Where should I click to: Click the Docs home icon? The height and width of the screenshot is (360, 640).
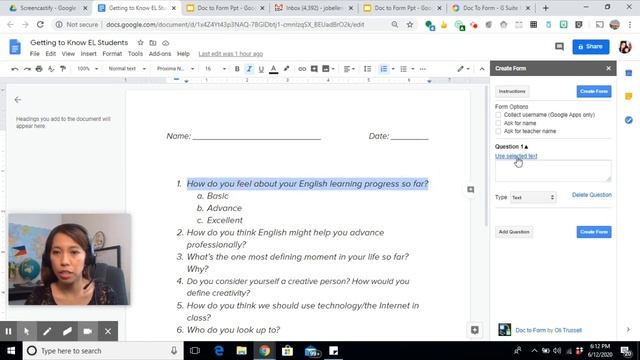tap(15, 47)
